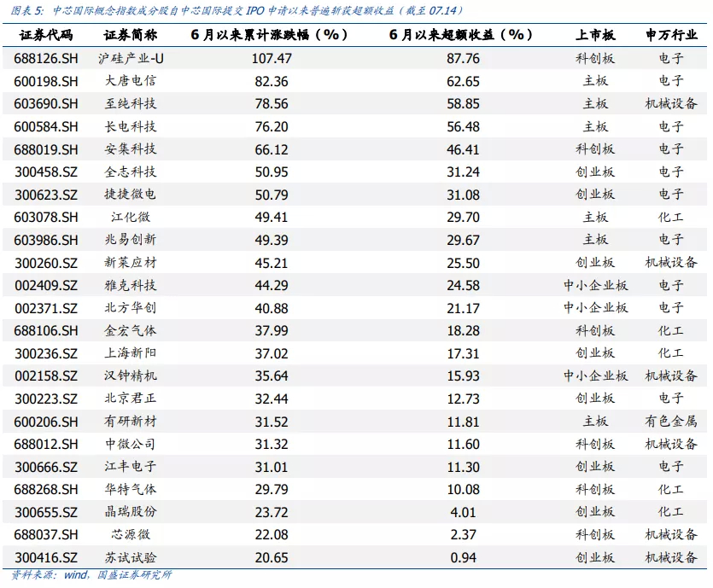Click the name 新莱应材

pos(131,263)
